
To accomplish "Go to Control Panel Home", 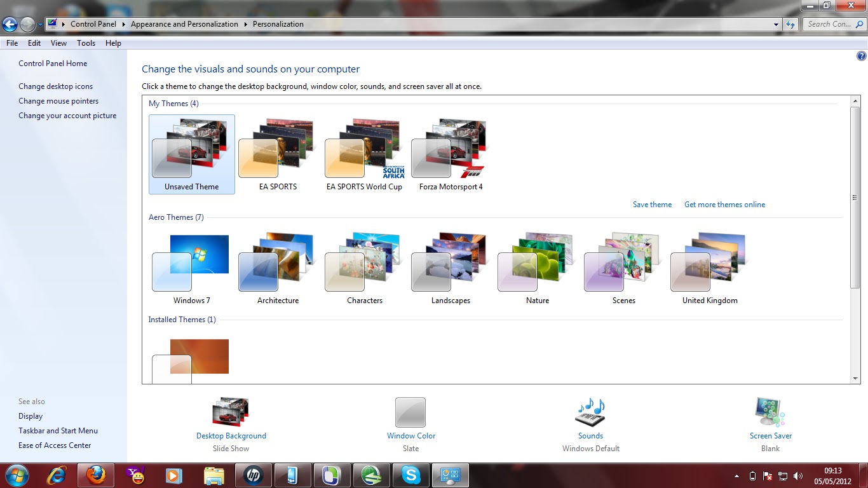I will pos(53,64).
